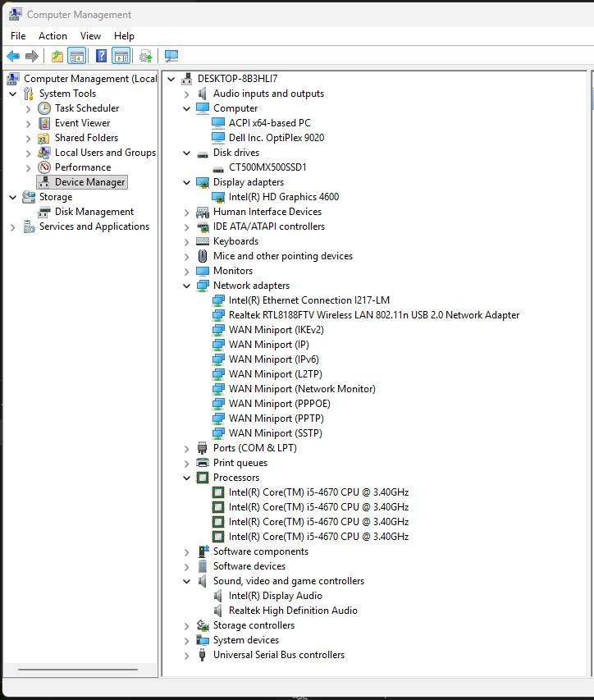Click the Human Interface Devices icon
594x700 pixels.
tap(203, 212)
